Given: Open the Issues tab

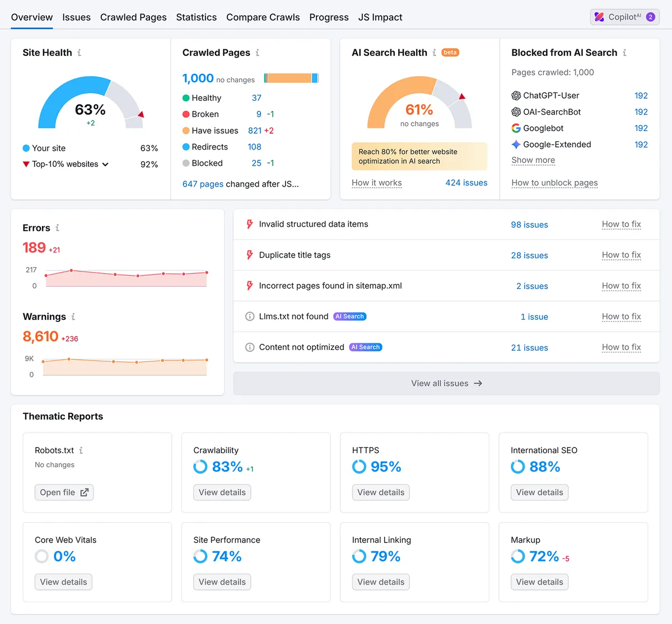Looking at the screenshot, I should click(x=76, y=17).
